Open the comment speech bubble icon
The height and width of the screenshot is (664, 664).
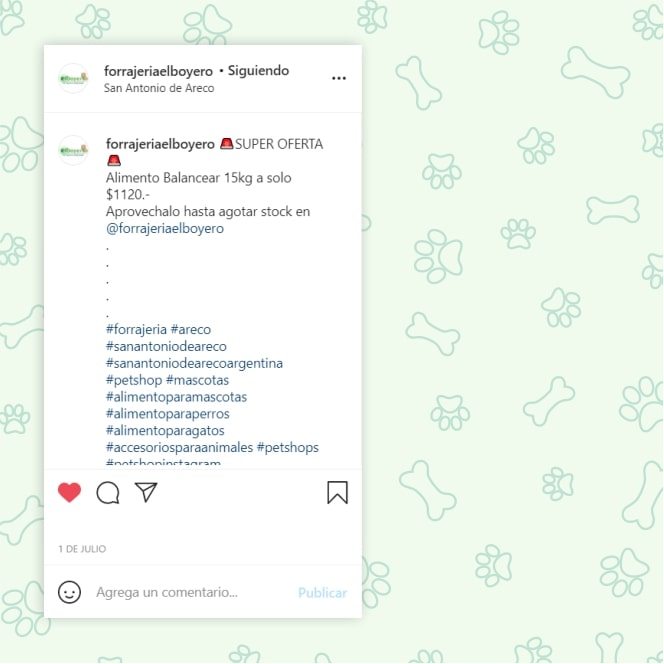(108, 492)
